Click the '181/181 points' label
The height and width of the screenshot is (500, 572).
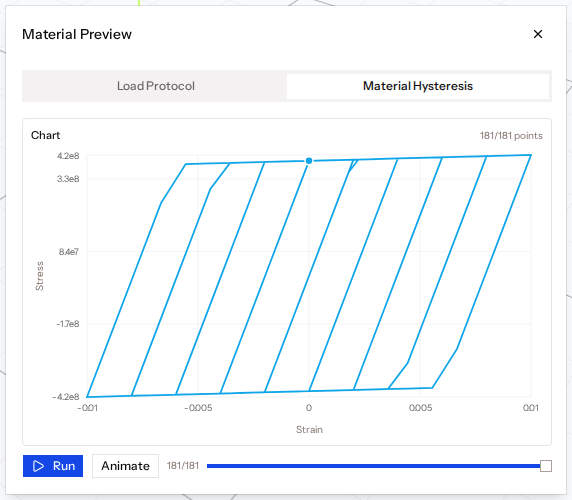(x=511, y=136)
